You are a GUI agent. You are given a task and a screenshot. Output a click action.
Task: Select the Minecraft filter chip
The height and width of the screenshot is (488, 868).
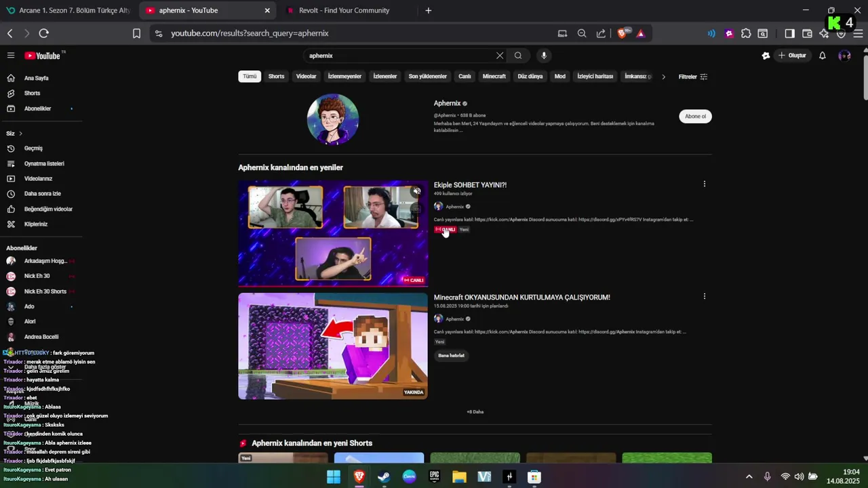click(x=494, y=77)
